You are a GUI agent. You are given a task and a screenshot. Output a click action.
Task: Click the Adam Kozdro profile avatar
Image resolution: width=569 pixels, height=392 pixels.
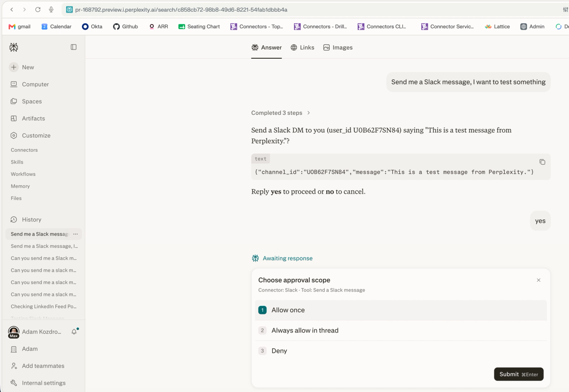pos(14,332)
